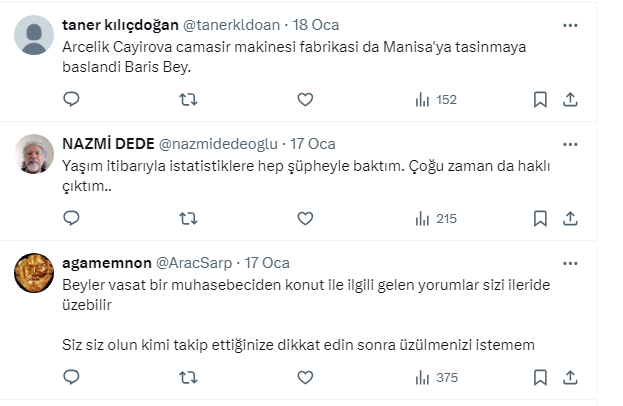Reply to agamemnon's tweet

[71, 377]
